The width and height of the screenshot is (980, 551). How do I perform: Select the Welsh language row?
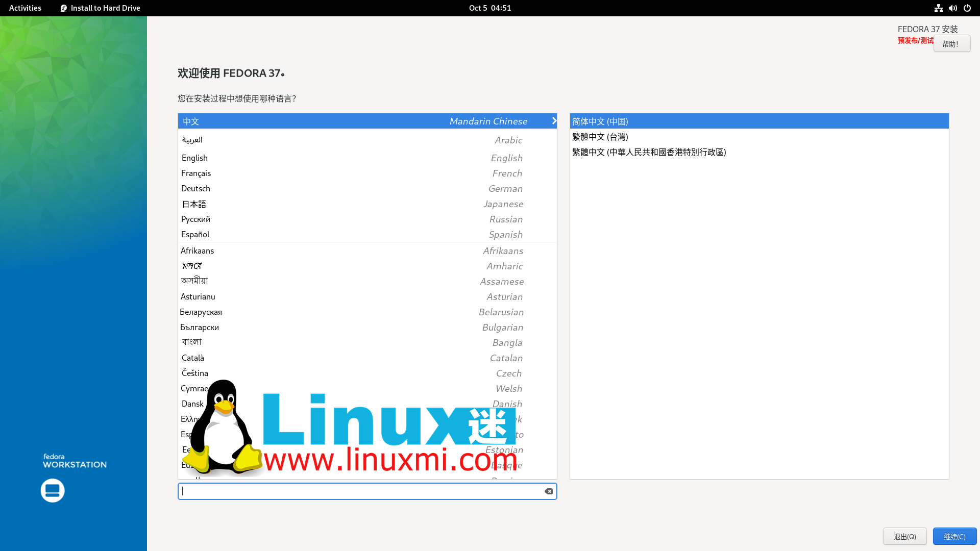[367, 389]
